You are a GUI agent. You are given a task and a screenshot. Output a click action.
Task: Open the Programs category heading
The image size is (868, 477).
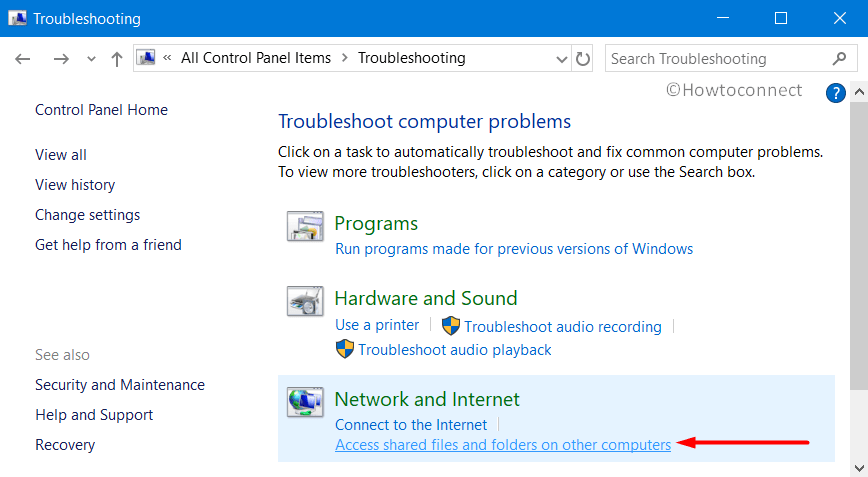(x=376, y=224)
